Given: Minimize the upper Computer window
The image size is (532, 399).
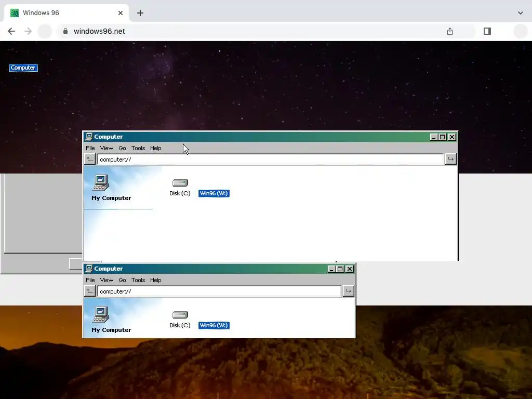Looking at the screenshot, I should coord(434,137).
